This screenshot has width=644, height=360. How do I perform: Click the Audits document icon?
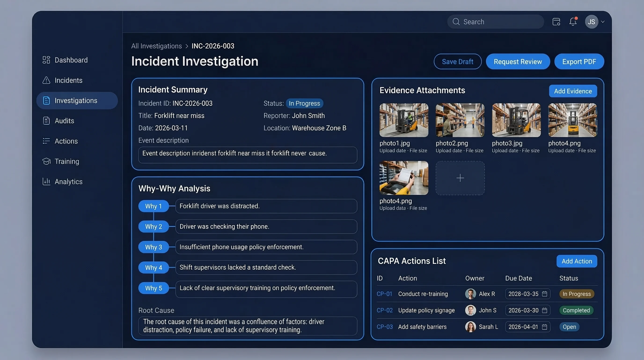[x=46, y=121]
